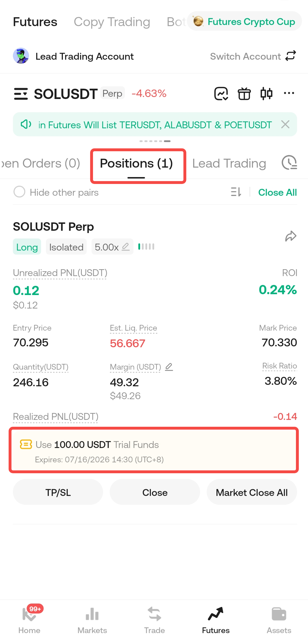Open the trading pair list menu icon
Screen dimensions: 308x644
click(x=21, y=94)
